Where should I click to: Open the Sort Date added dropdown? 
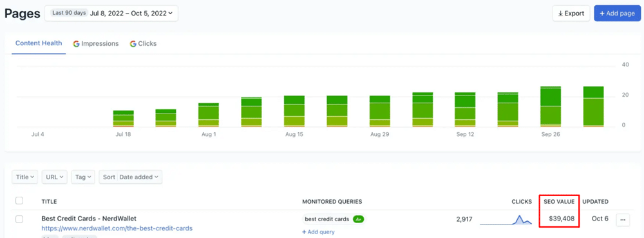click(x=131, y=177)
